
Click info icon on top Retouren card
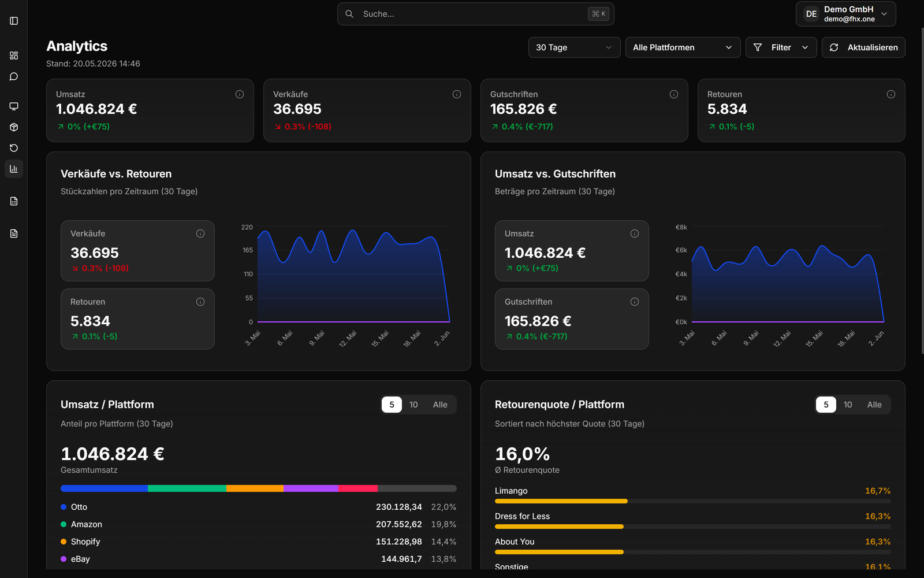[891, 94]
